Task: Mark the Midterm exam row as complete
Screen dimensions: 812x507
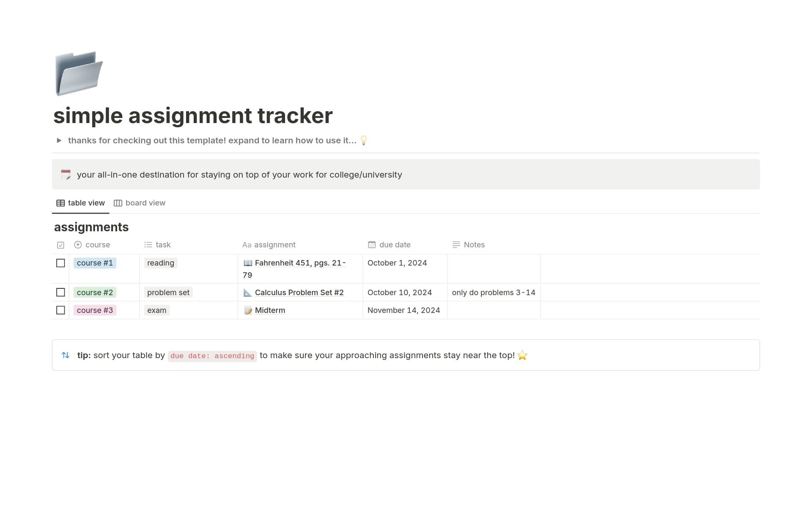Action: [x=60, y=310]
